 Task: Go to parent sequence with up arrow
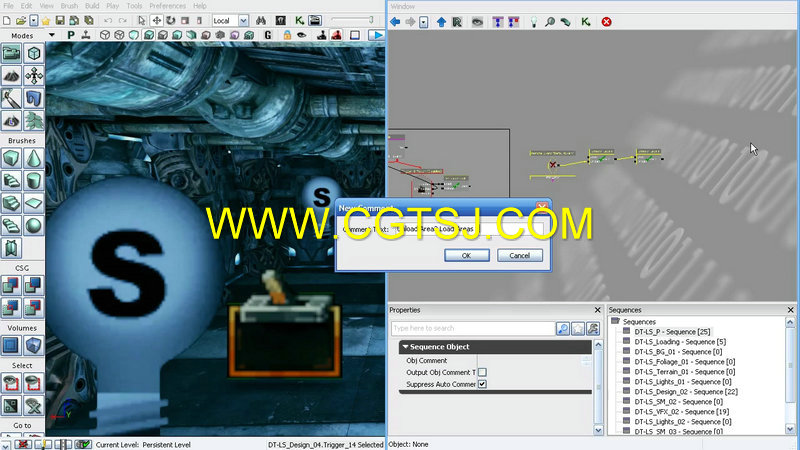[x=441, y=21]
